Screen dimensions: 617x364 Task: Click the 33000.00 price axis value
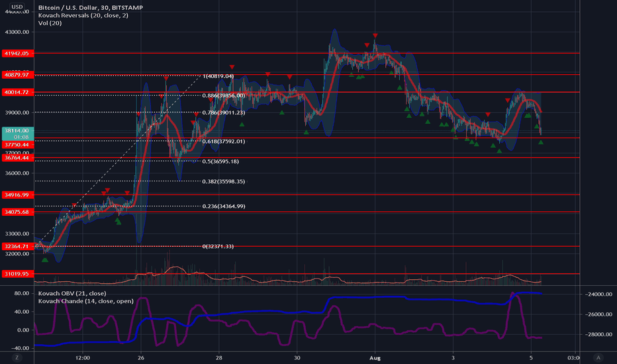click(17, 234)
